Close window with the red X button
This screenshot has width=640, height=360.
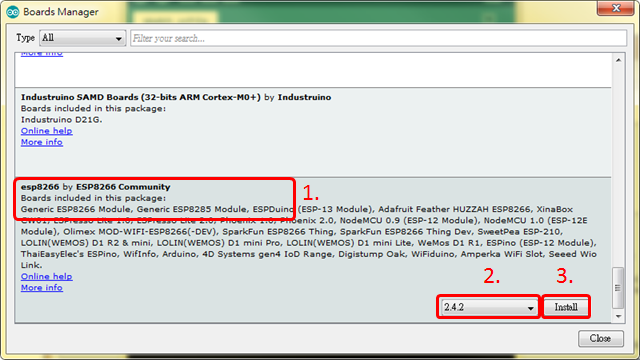click(616, 8)
